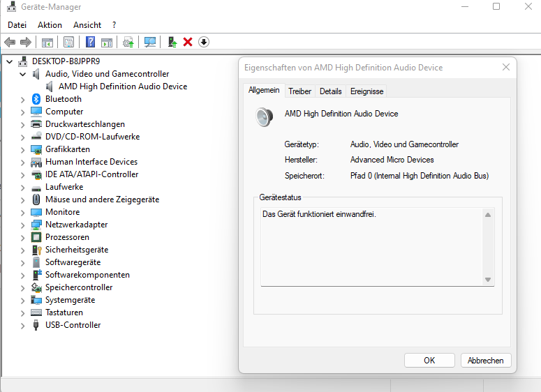Image resolution: width=541 pixels, height=392 pixels.
Task: Open the Datei menu
Action: (x=17, y=25)
